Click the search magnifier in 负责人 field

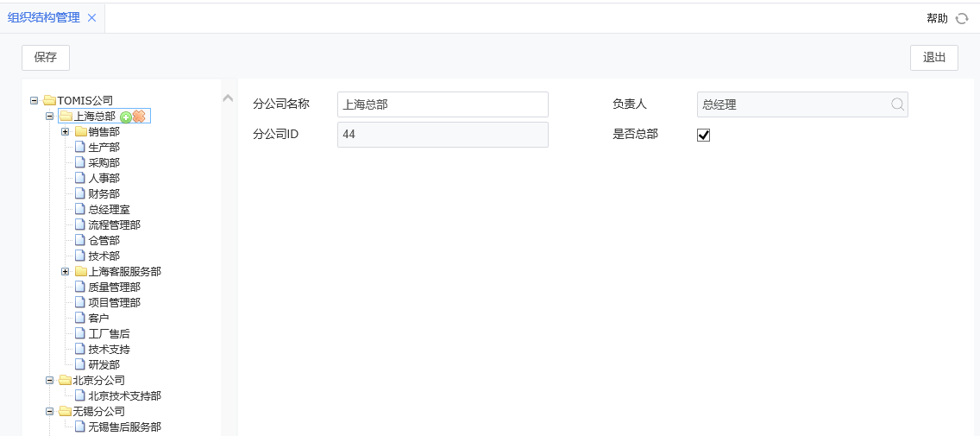(x=897, y=104)
